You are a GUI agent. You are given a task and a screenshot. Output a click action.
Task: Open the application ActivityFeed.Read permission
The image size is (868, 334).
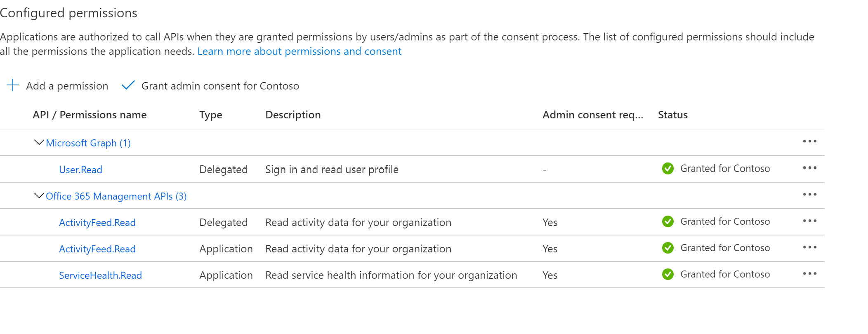coord(97,249)
